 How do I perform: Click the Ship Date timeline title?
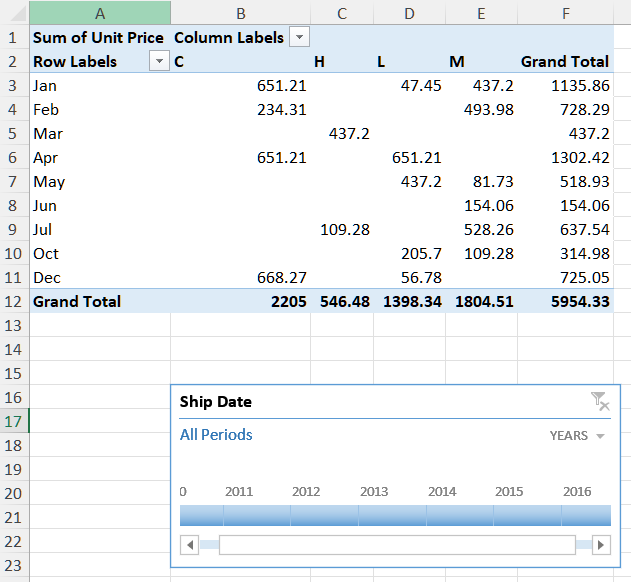(x=215, y=402)
